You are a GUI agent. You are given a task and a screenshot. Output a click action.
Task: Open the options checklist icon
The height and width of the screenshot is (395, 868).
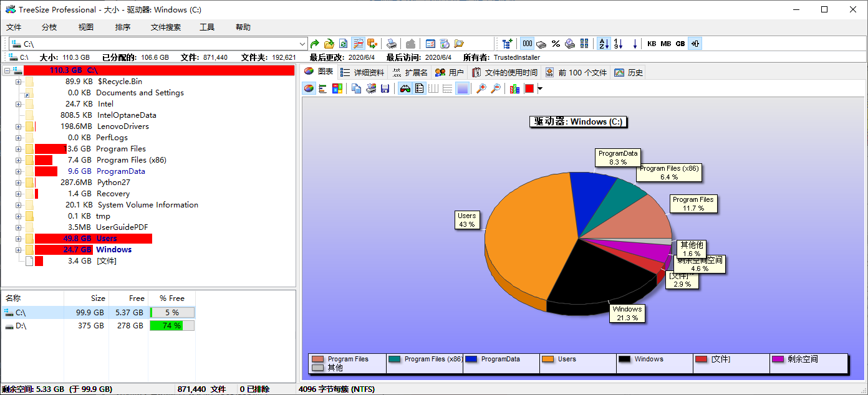click(x=430, y=44)
